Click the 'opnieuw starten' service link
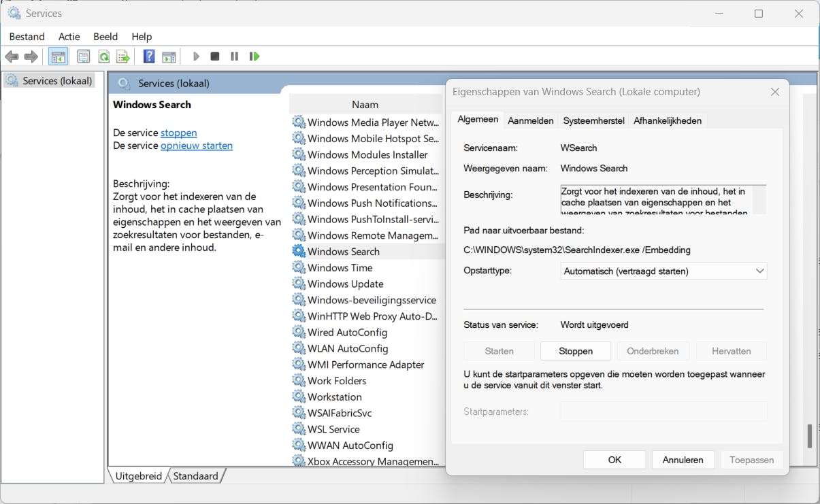The width and height of the screenshot is (820, 504). tap(197, 146)
